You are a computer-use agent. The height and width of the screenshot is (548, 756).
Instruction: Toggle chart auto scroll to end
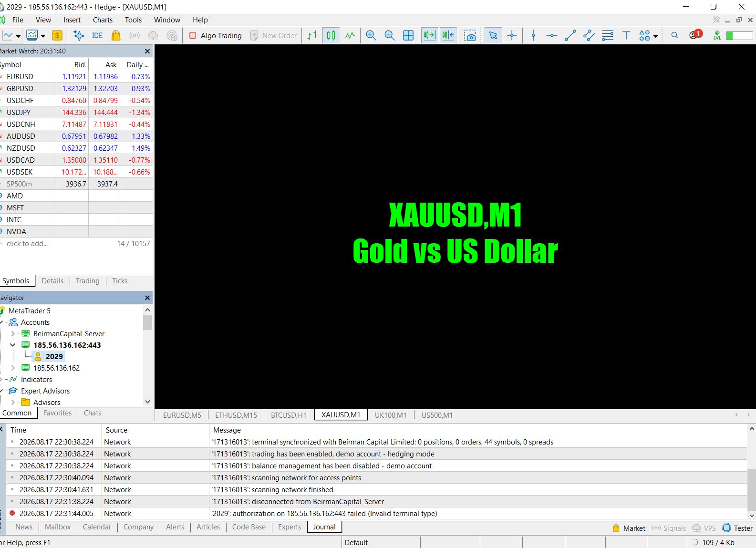[x=429, y=35]
